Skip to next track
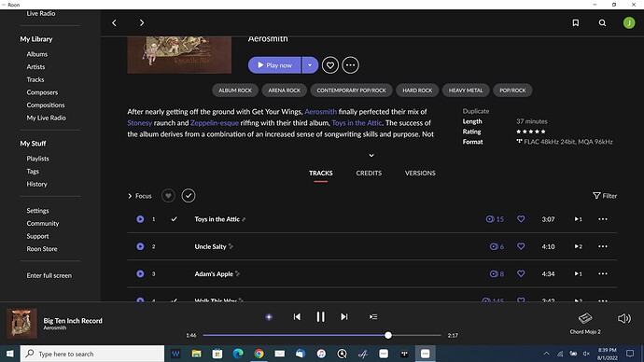644x362 pixels. (x=344, y=317)
